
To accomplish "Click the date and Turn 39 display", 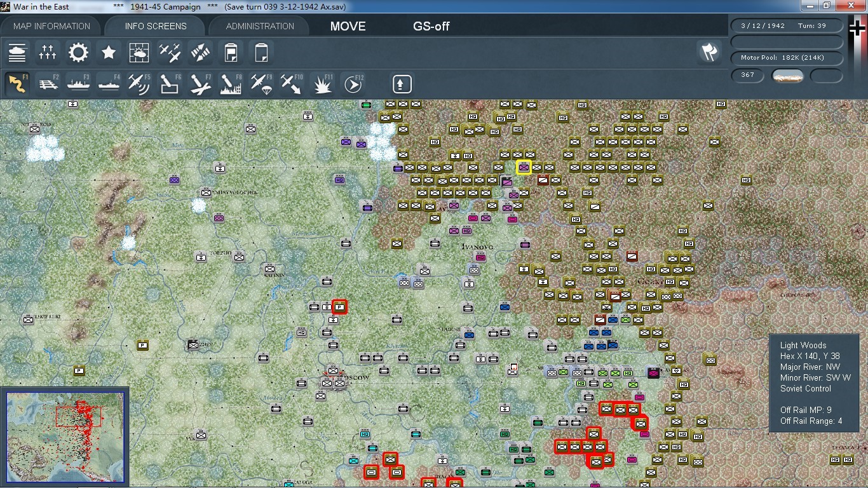I will click(787, 26).
